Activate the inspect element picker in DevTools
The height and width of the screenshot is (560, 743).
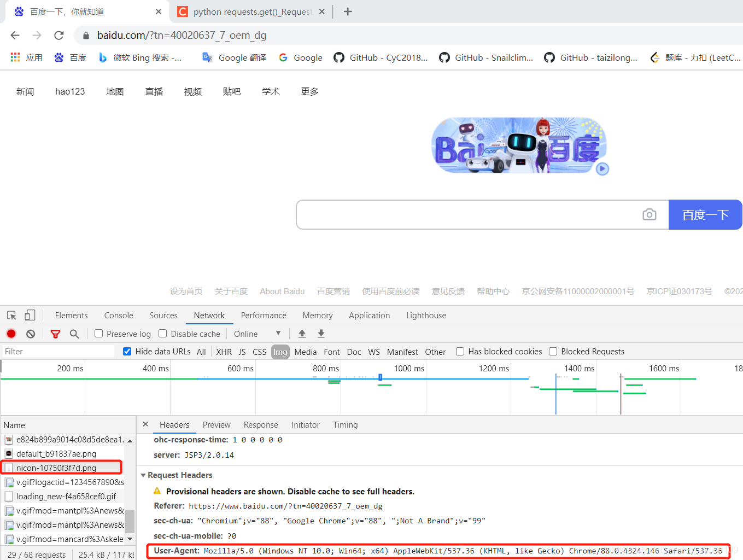coord(11,316)
